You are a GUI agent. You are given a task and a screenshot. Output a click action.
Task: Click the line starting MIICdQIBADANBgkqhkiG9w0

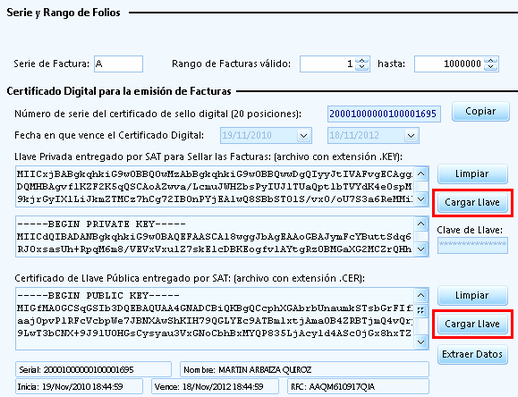coord(214,237)
